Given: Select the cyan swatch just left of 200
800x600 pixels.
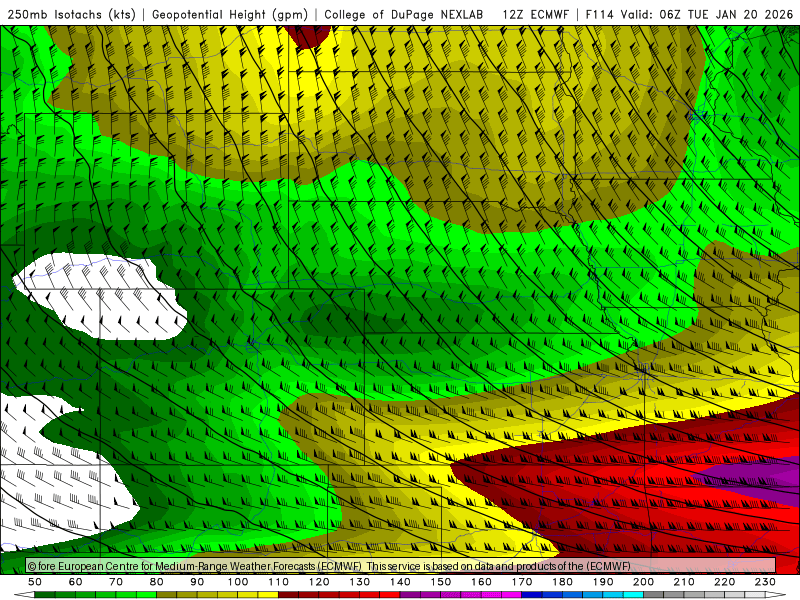Looking at the screenshot, I should click(x=633, y=595).
